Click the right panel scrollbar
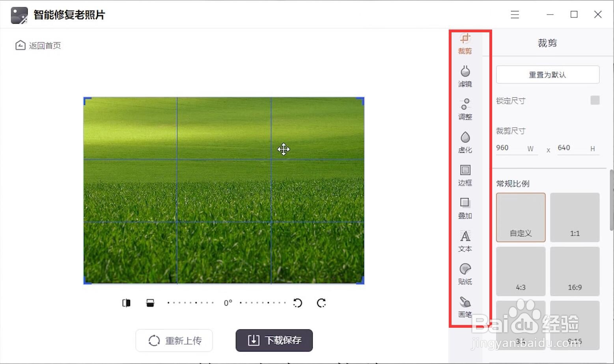 [612, 200]
